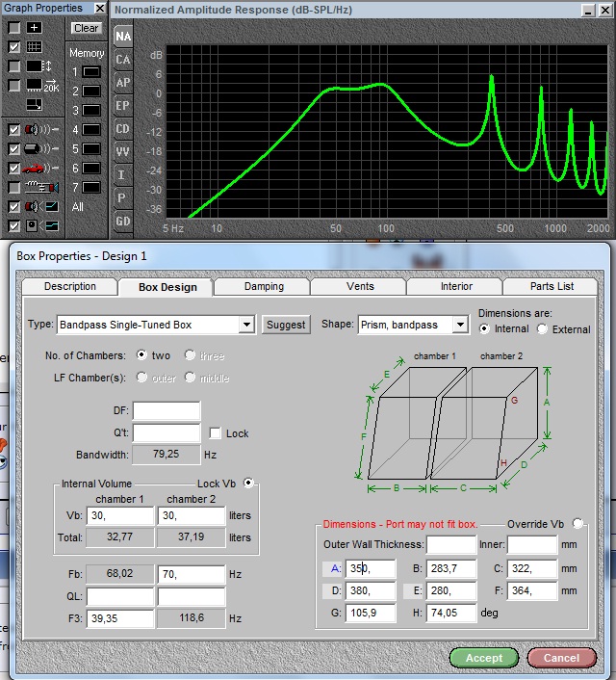Open the P phase graph
616x680 pixels.
click(123, 198)
